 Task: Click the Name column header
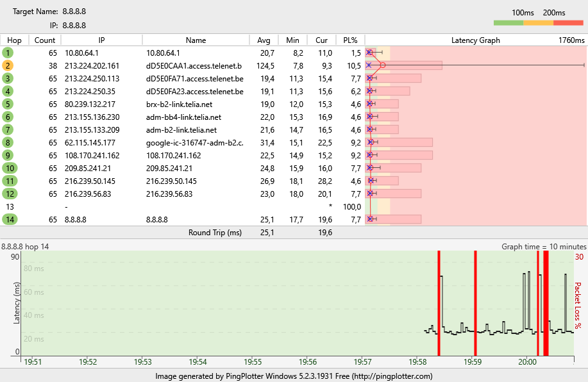tap(196, 40)
